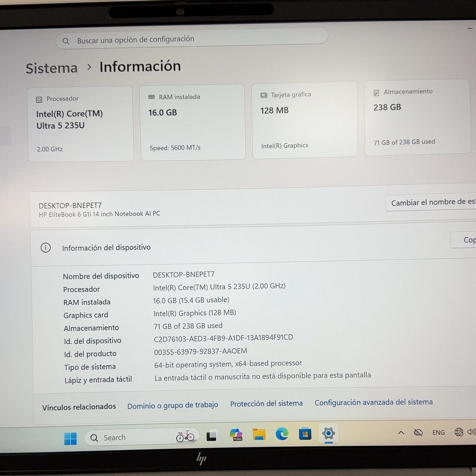Screen dimensions: 476x476
Task: Open Protección del sistema link
Action: pos(266,404)
